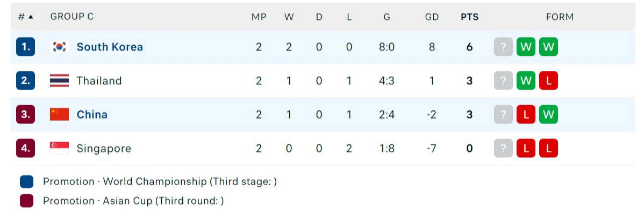
Task: Click the South Korea flag icon
Action: (60, 47)
